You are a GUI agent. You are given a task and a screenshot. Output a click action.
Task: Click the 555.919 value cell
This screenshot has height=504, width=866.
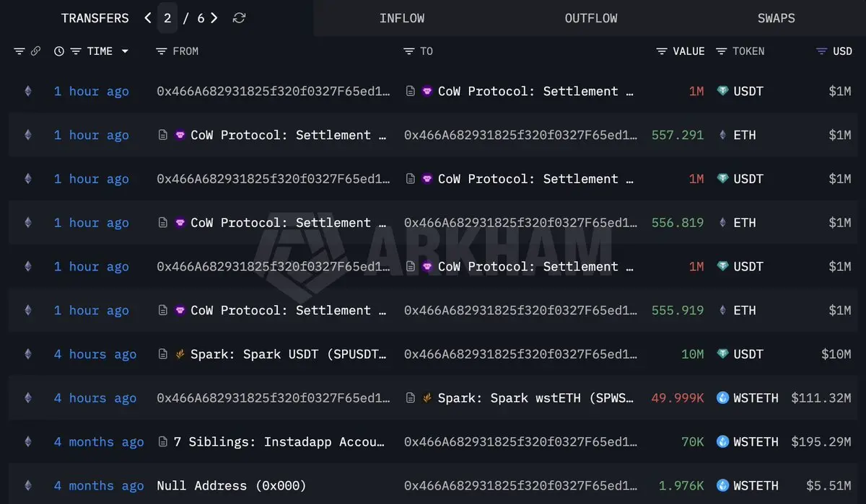coord(677,311)
